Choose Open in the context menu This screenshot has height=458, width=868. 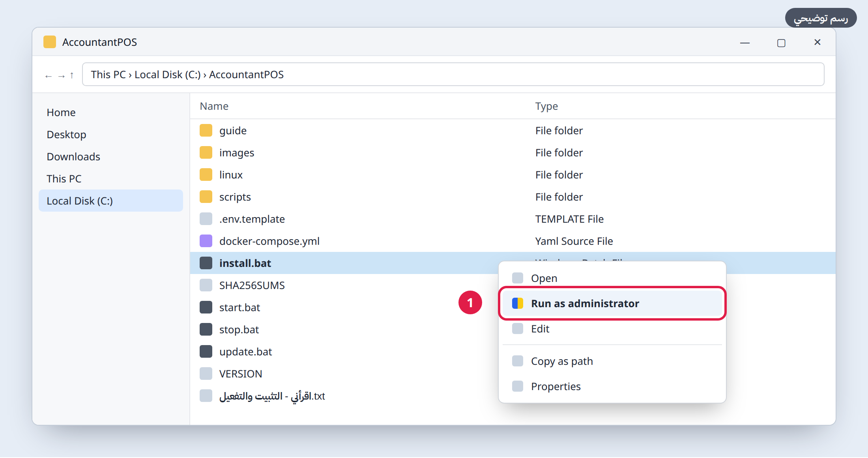(x=612, y=278)
